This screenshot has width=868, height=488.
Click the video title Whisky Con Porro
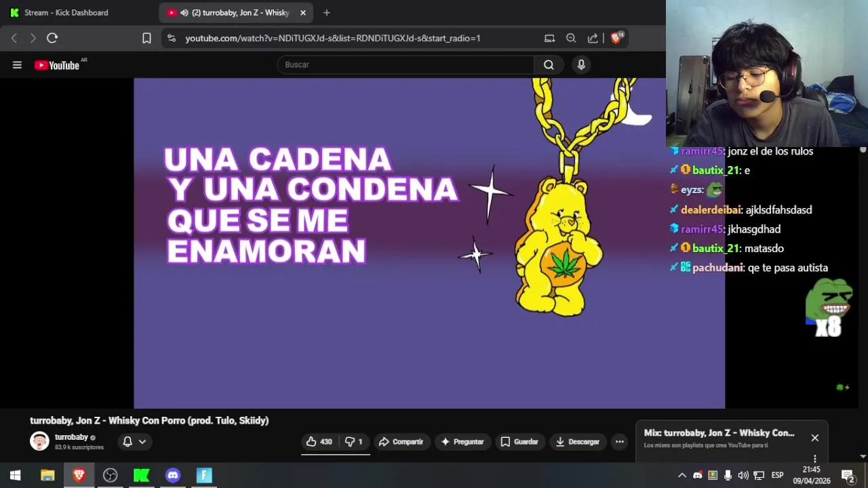149,420
